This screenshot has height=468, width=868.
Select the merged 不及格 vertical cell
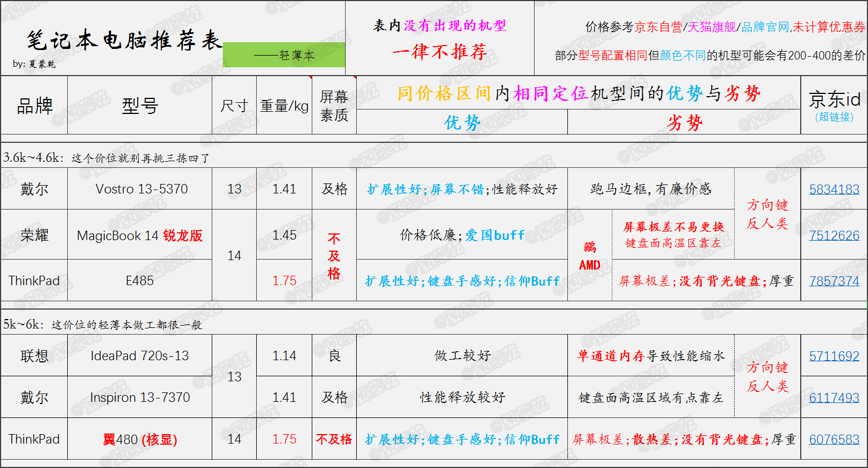click(x=334, y=256)
